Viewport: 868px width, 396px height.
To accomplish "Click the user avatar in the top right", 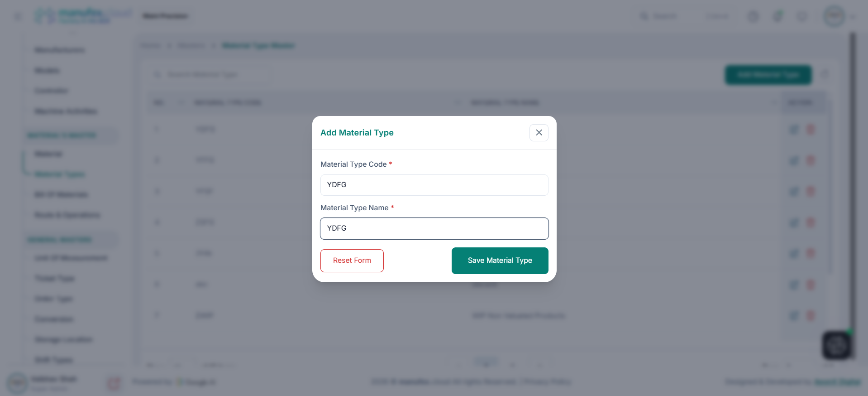I will (833, 16).
